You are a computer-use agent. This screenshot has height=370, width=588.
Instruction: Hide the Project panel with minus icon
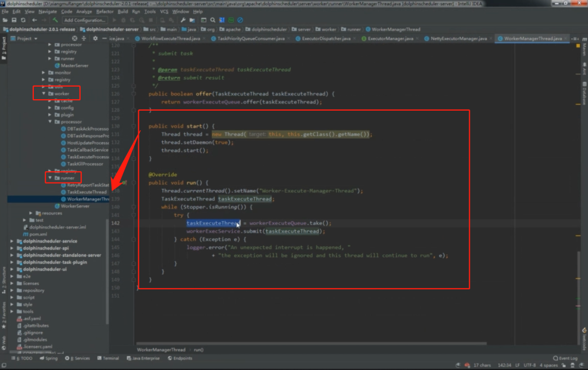point(104,38)
